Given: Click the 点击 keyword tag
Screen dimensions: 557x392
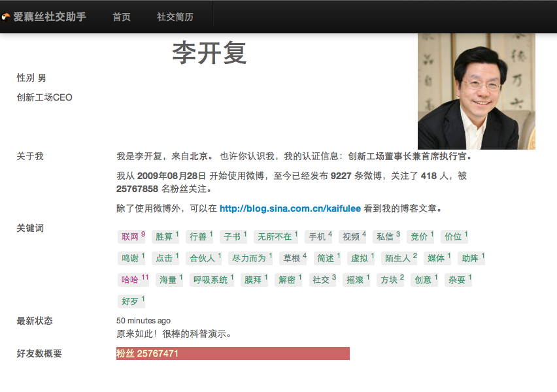Looking at the screenshot, I should pyautogui.click(x=165, y=258).
